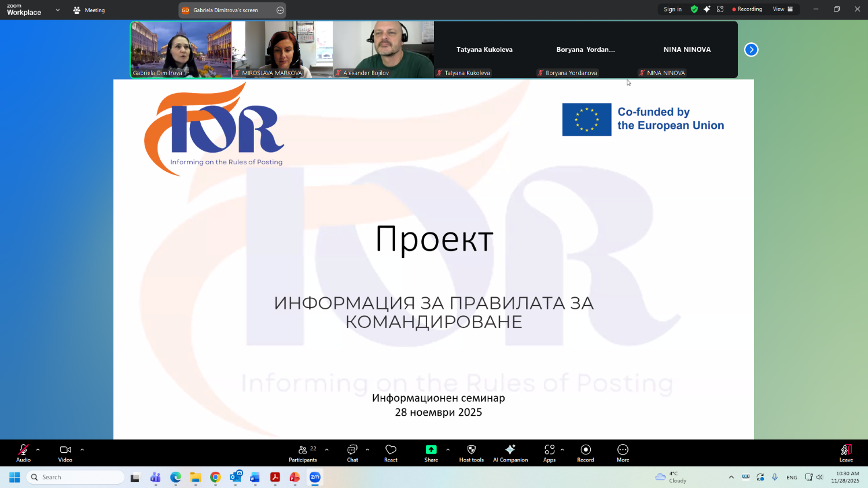Toggle the camera Video button
Viewport: 868px width, 488px height.
(65, 453)
